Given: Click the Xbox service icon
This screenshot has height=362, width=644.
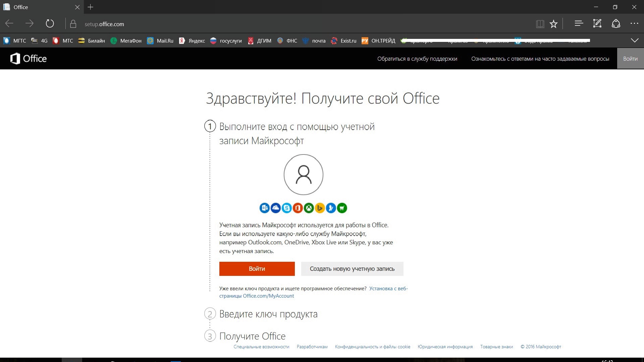Looking at the screenshot, I should coord(309,208).
